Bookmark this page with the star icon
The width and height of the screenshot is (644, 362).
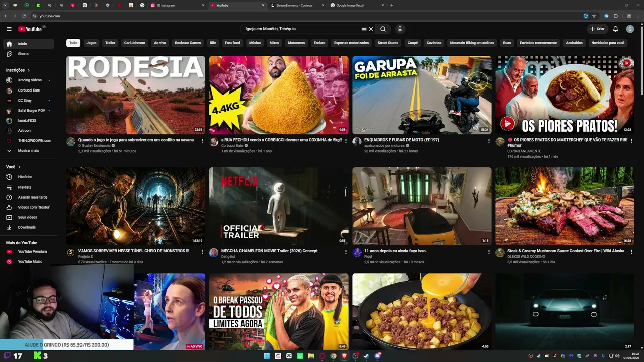pos(594,16)
